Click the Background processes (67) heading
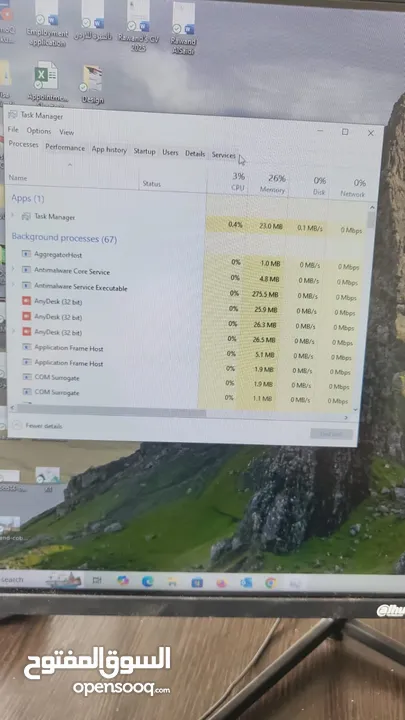This screenshot has height=720, width=405. tap(64, 238)
